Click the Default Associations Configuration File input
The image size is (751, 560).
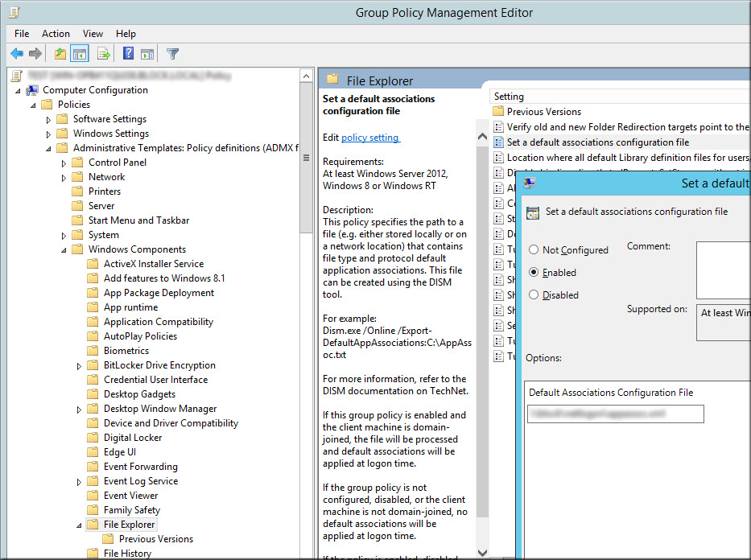click(616, 414)
